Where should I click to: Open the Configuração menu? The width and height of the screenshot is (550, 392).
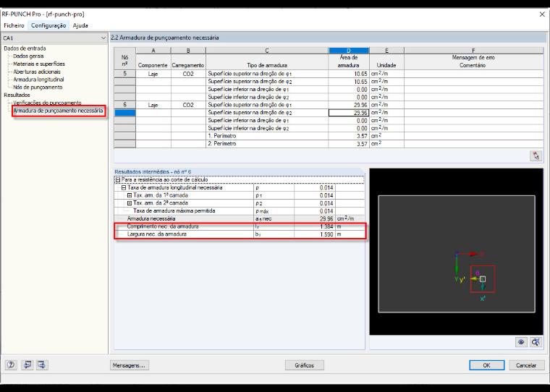[x=48, y=25]
